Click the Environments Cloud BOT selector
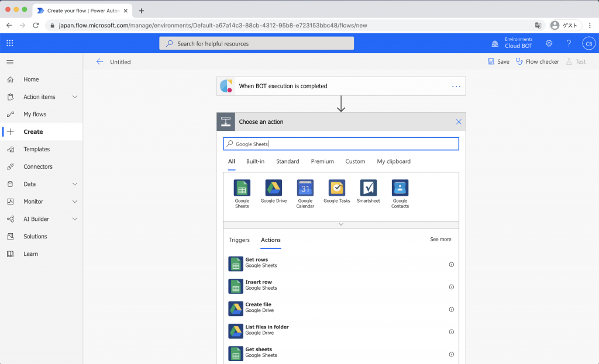Screen dimensions: 599x364 tap(512, 43)
